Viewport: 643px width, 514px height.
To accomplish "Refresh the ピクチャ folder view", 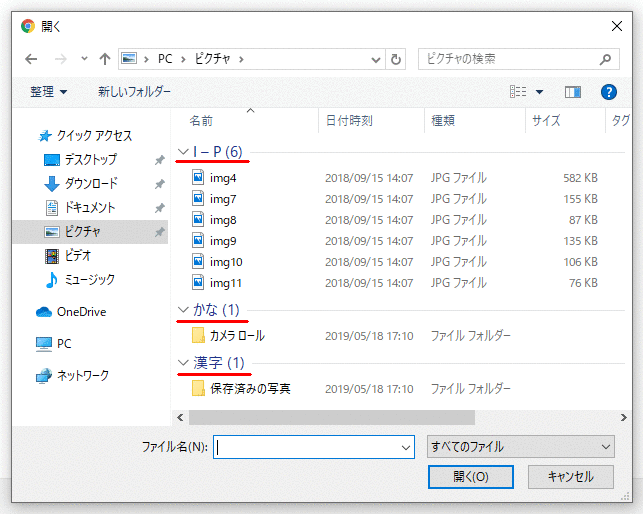I will [397, 59].
